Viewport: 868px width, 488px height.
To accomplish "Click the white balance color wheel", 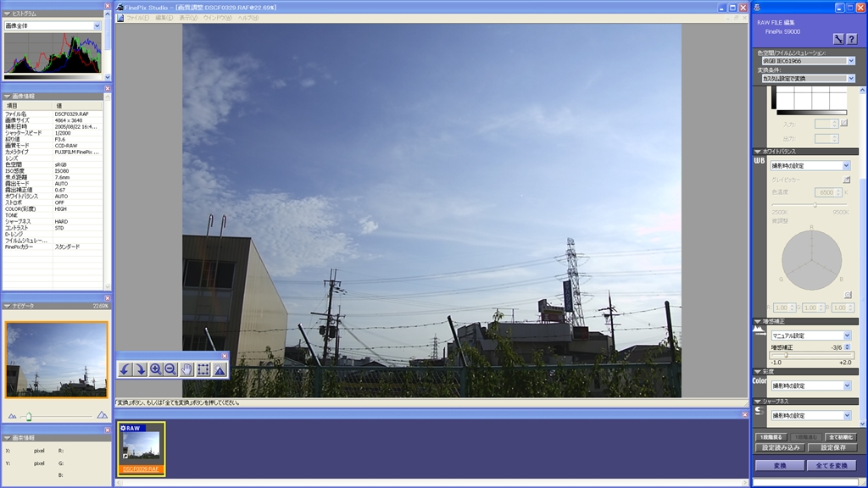I will pyautogui.click(x=811, y=260).
